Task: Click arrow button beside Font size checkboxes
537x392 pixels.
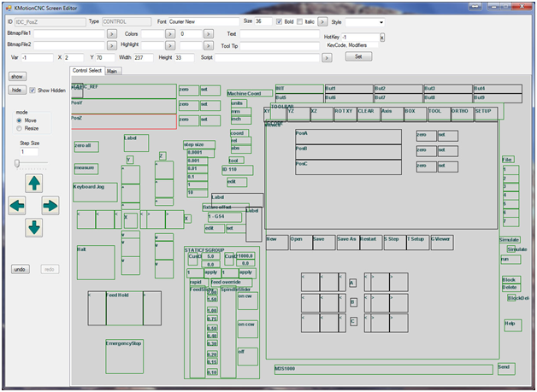Action: (324, 20)
